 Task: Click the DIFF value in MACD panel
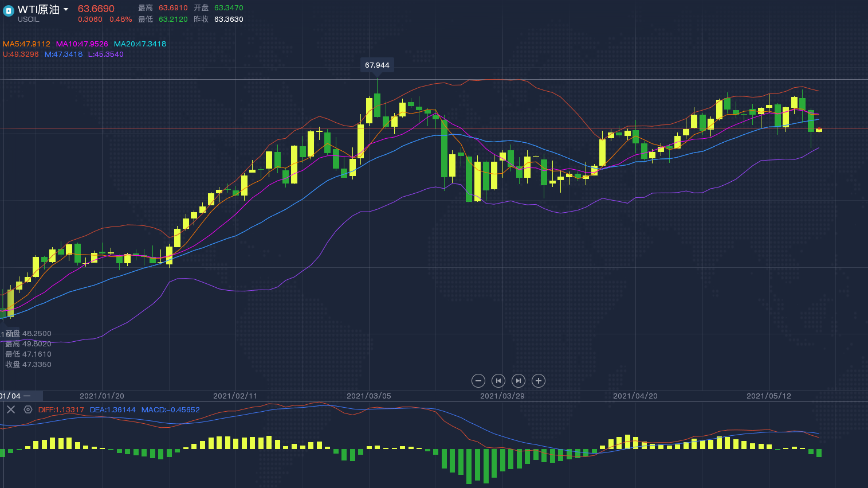[61, 410]
